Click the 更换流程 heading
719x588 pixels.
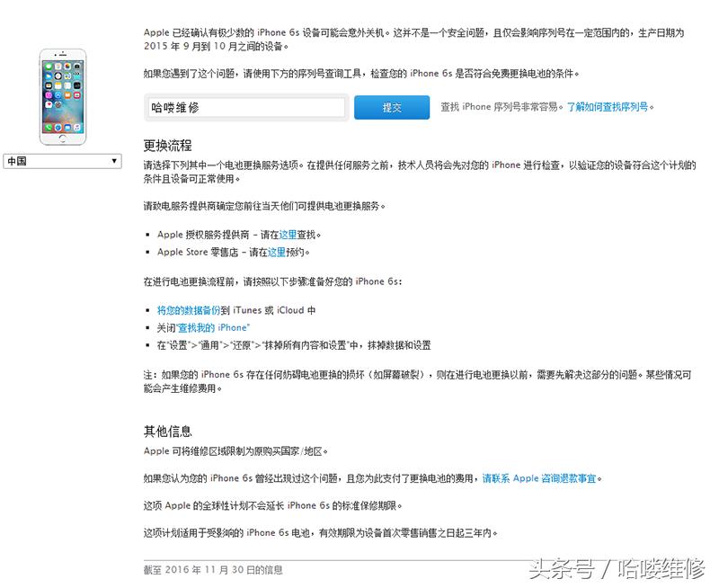pos(167,146)
